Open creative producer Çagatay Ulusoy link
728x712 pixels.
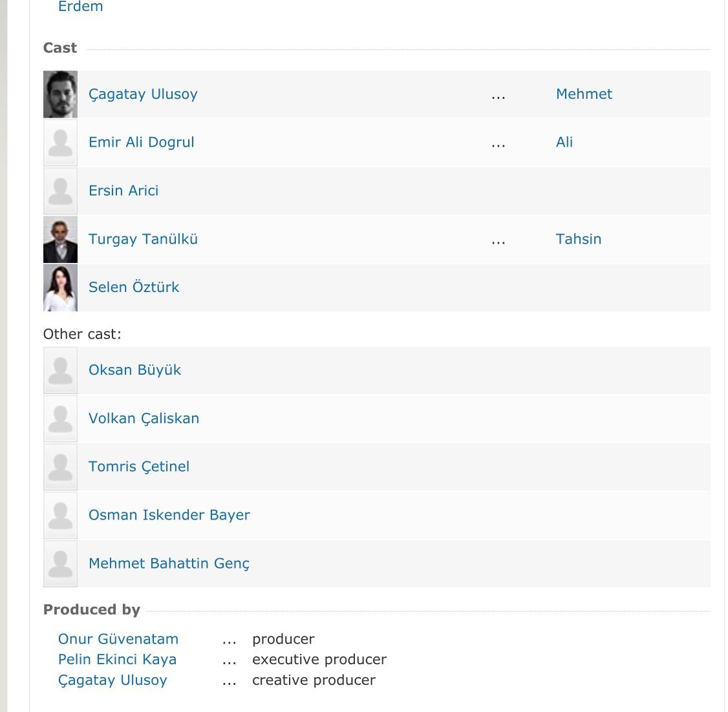(x=112, y=680)
